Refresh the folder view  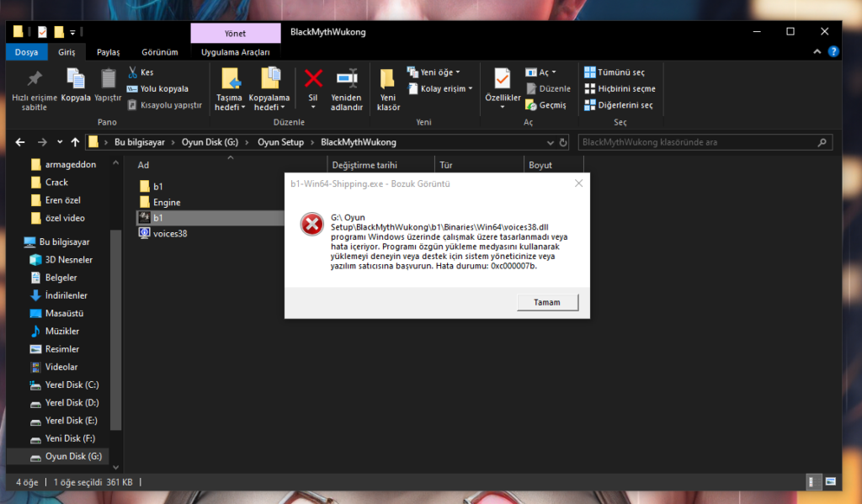[563, 143]
